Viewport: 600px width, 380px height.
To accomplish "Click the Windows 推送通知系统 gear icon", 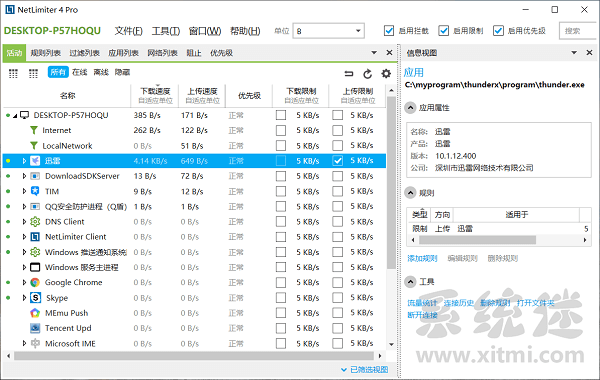I will tap(35, 252).
